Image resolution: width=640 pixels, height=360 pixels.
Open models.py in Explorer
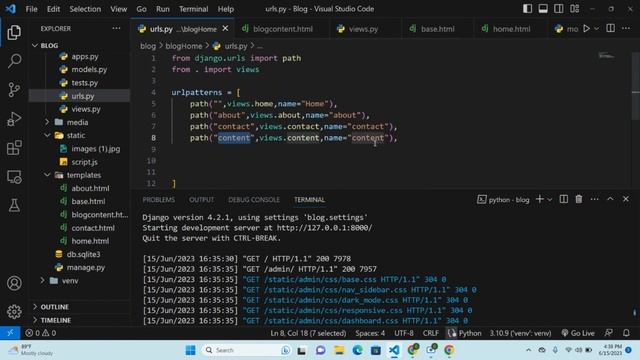click(x=89, y=69)
